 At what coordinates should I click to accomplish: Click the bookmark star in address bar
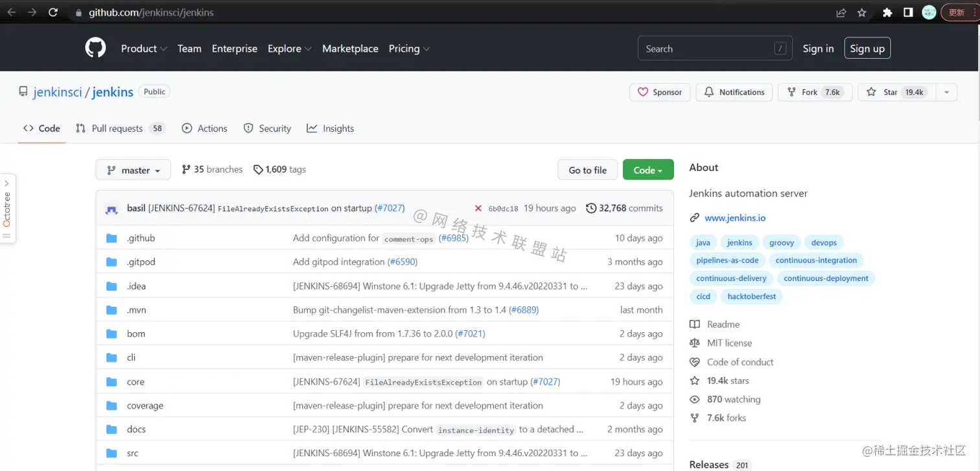coord(861,12)
